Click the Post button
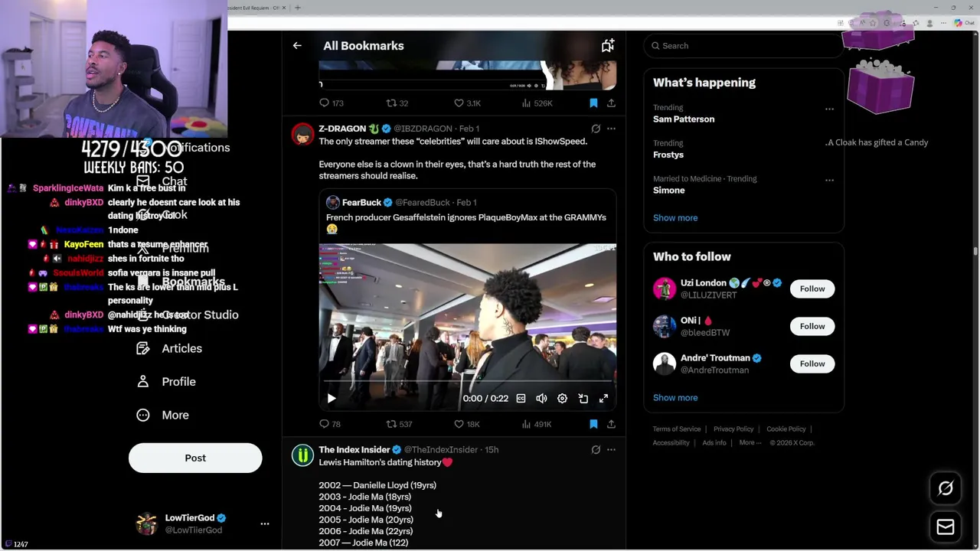Screen dimensions: 980x551 point(195,458)
